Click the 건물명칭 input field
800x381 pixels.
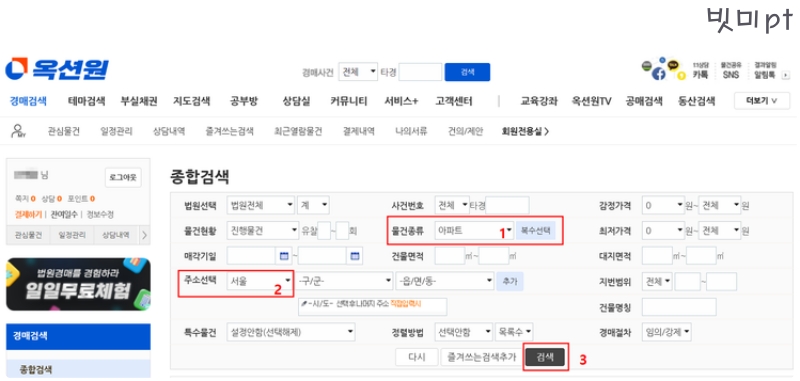[x=679, y=307]
